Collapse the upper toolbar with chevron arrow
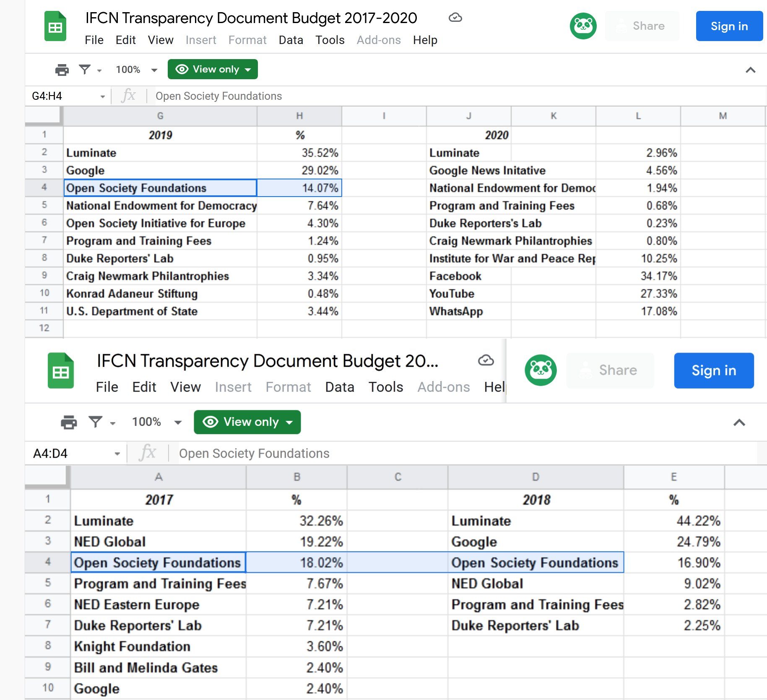The image size is (767, 700). [750, 70]
